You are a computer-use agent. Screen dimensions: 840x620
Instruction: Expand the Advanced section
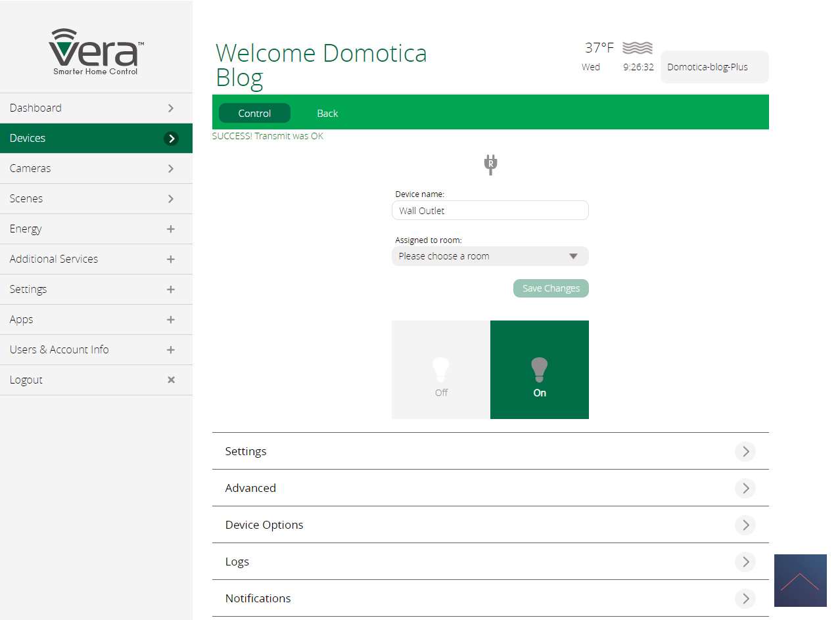[490, 488]
